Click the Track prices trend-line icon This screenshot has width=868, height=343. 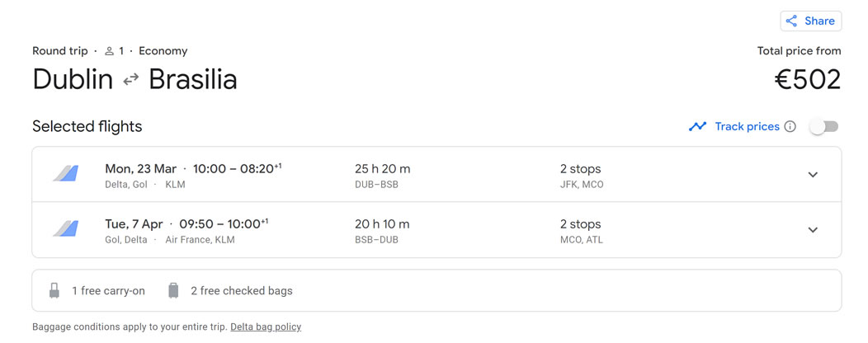click(x=698, y=127)
